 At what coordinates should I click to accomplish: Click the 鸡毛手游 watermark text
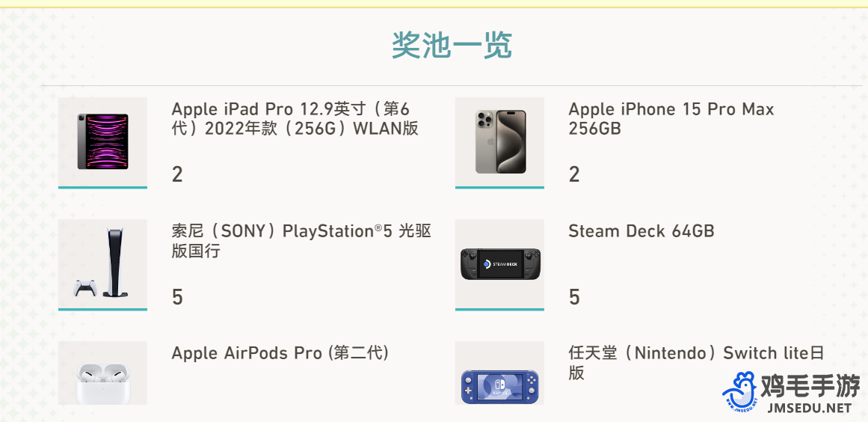[x=810, y=387]
